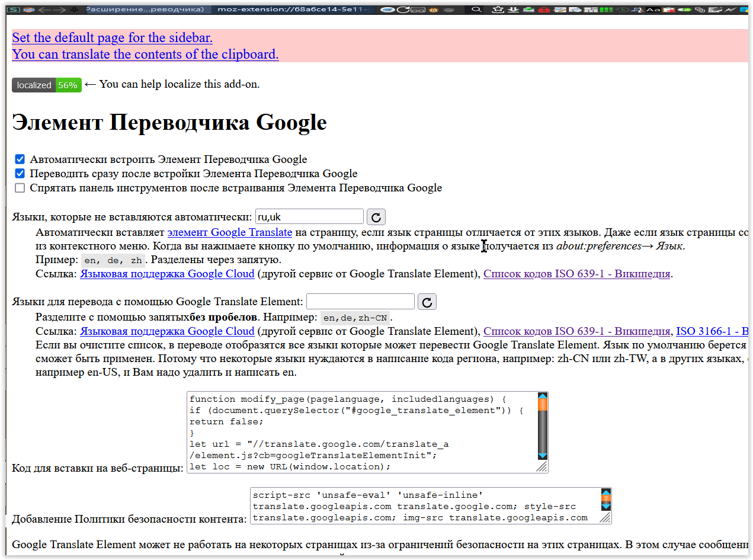Viewport: 753px width, 560px height.
Task: Click CSP textarea scrollbar down arrow
Action: point(605,507)
